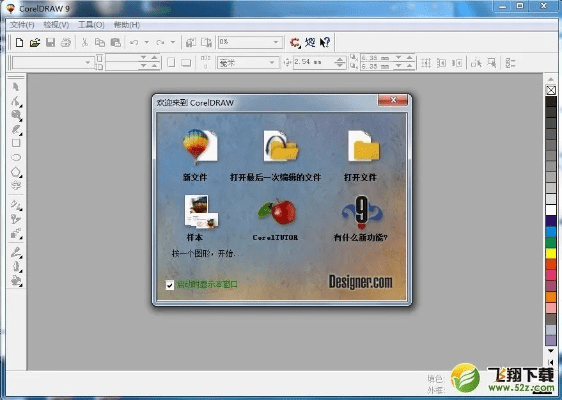Close the welcome to CorelDRAW dialog
Image resolution: width=562 pixels, height=400 pixels.
pos(393,100)
